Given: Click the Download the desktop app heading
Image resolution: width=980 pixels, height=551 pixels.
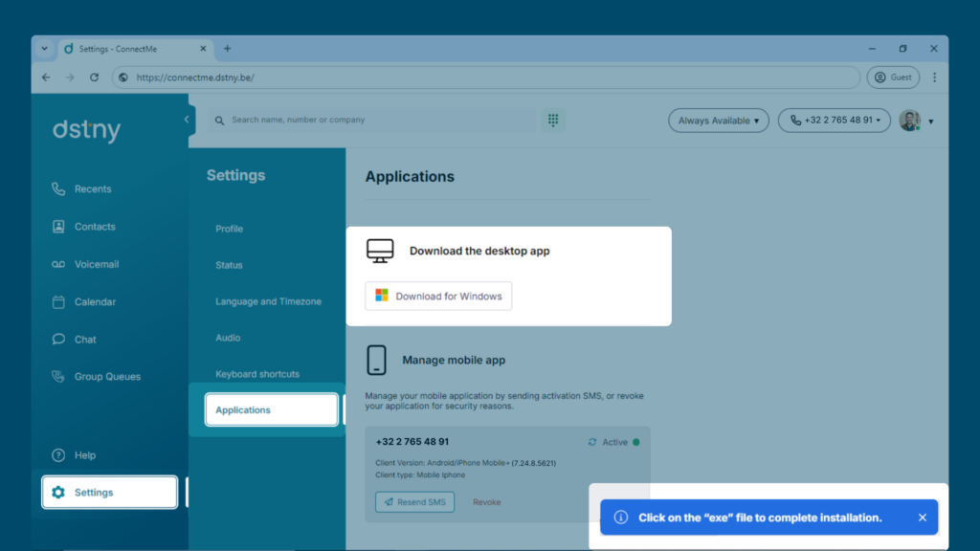Looking at the screenshot, I should [479, 251].
